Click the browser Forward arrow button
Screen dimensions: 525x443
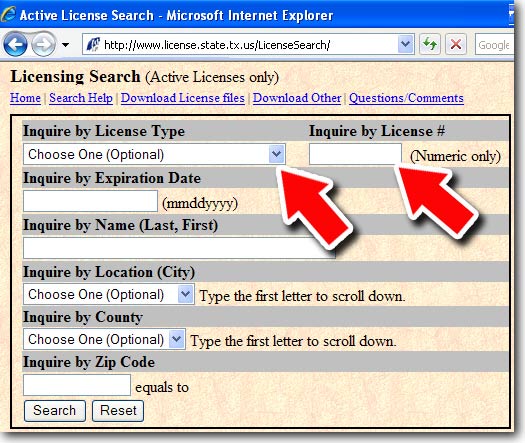coord(44,44)
